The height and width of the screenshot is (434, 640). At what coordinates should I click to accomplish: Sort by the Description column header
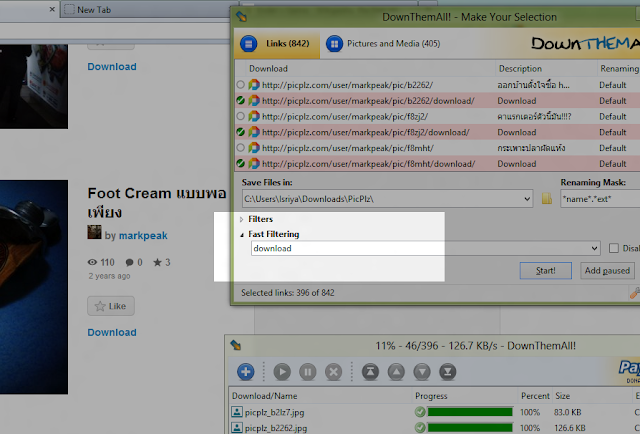(x=546, y=69)
